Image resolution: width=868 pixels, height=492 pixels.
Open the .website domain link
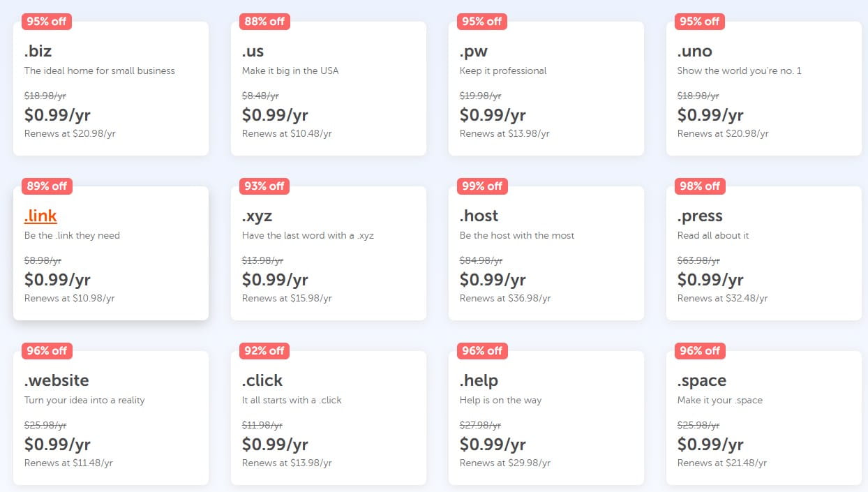tap(57, 380)
